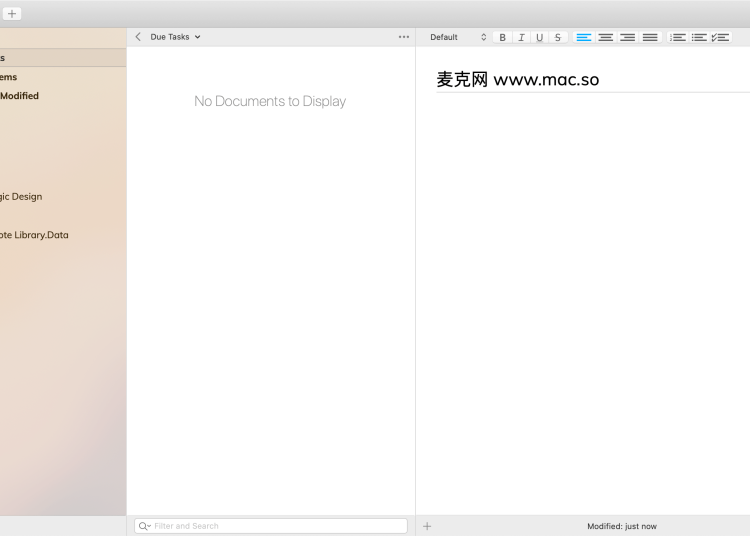
Task: Select the Library.Data sidebar item
Action: pos(34,235)
